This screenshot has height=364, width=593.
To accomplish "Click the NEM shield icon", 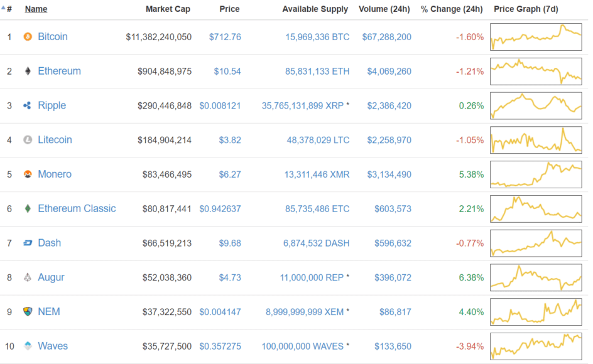I will click(x=28, y=312).
